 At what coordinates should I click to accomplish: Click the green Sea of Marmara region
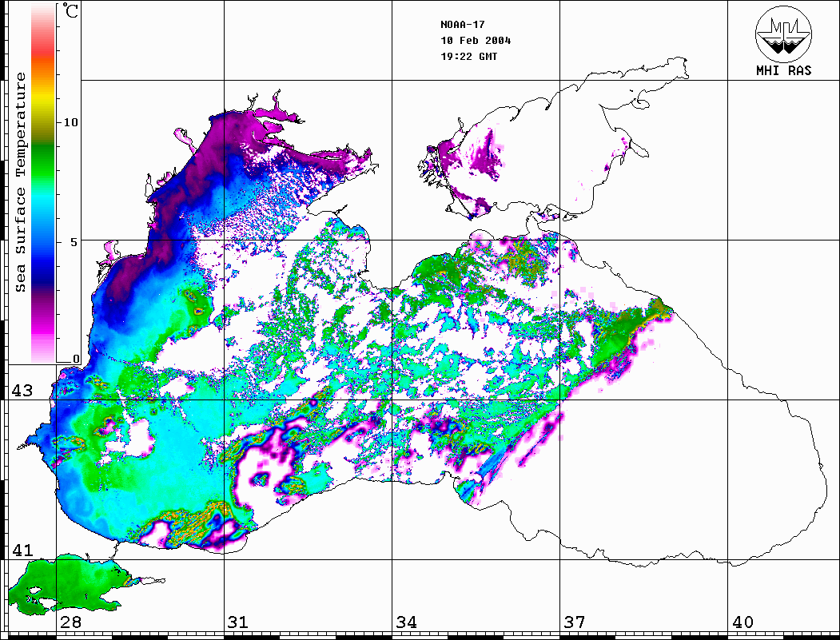coord(70,584)
